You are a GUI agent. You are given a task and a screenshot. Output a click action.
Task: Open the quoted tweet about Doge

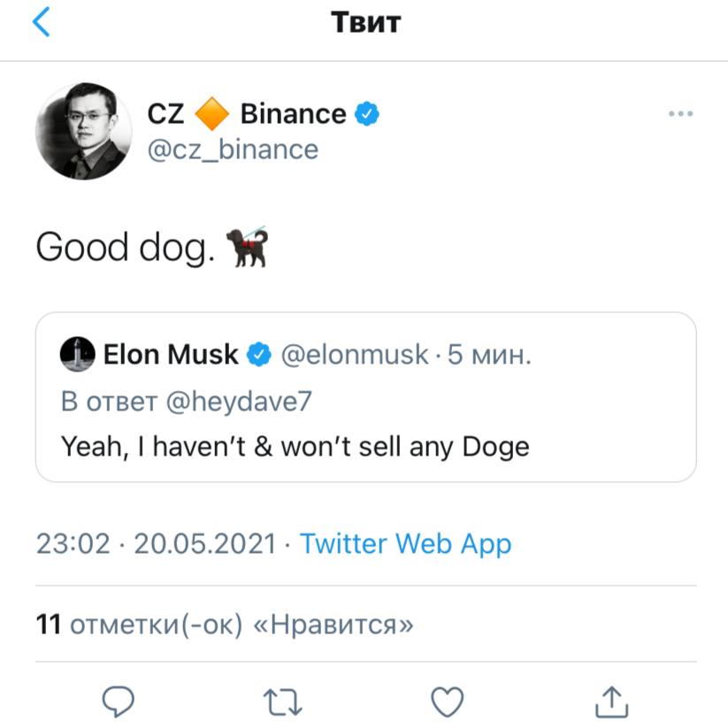366,397
